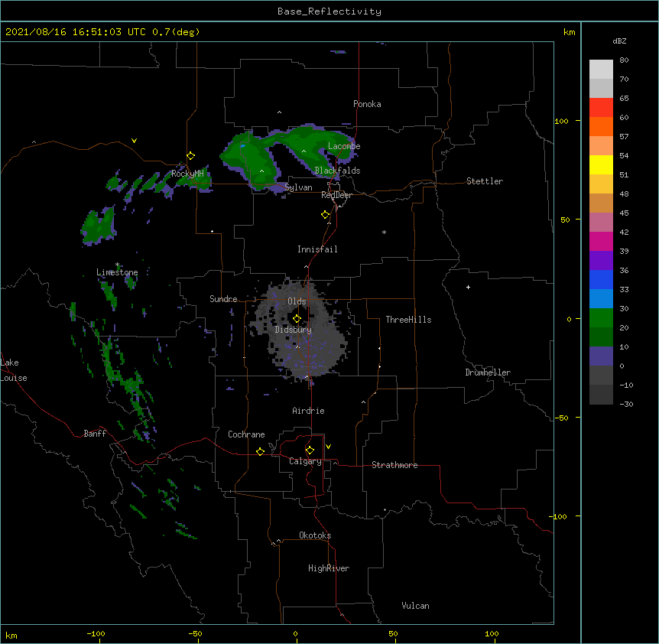Select the bright green 30-20 dBZ legend swatch
This screenshot has width=659, height=644.
[x=601, y=318]
